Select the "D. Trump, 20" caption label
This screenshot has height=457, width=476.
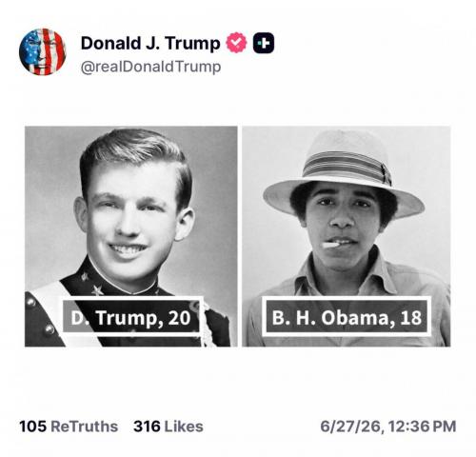pos(131,317)
